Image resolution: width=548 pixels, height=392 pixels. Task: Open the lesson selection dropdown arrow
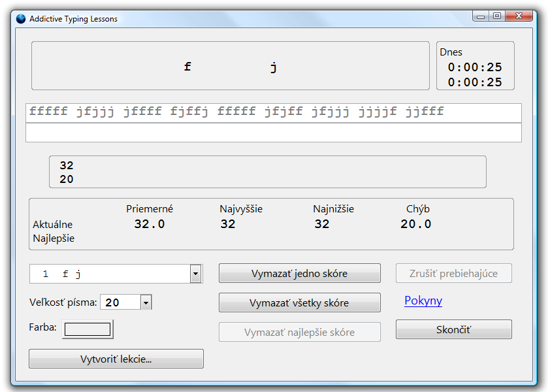[196, 274]
